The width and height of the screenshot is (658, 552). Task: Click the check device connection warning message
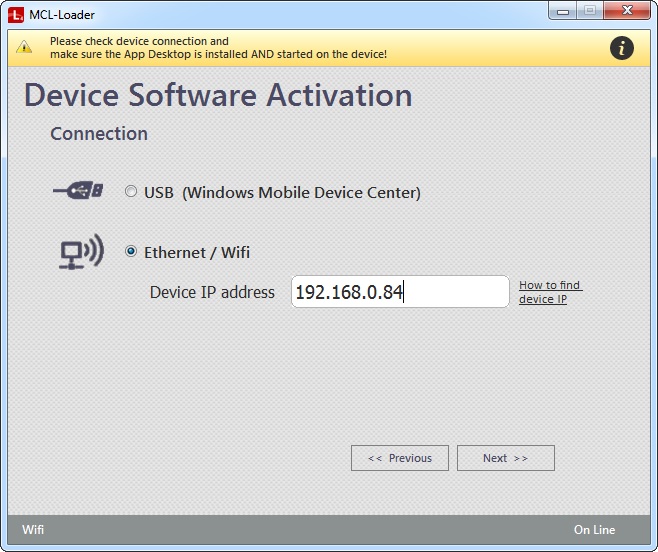pos(218,47)
